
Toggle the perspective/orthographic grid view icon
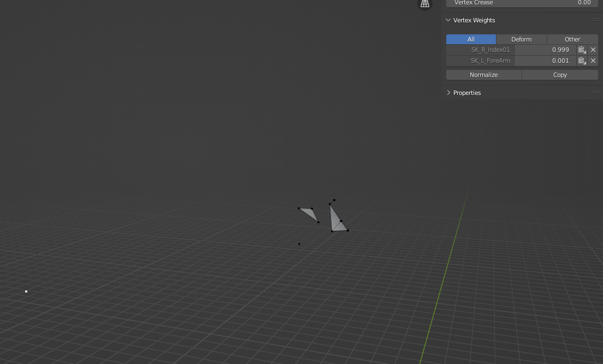425,4
